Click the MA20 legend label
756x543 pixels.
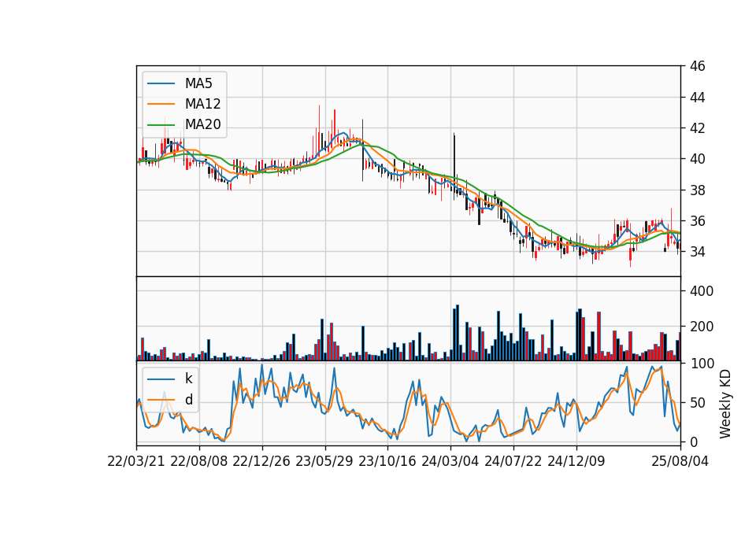tap(203, 124)
